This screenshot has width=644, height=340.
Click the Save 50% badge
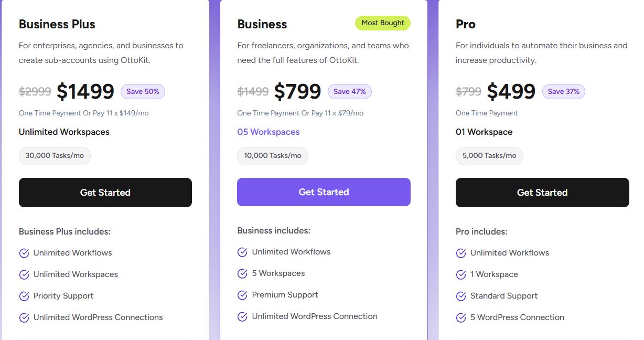tap(143, 92)
